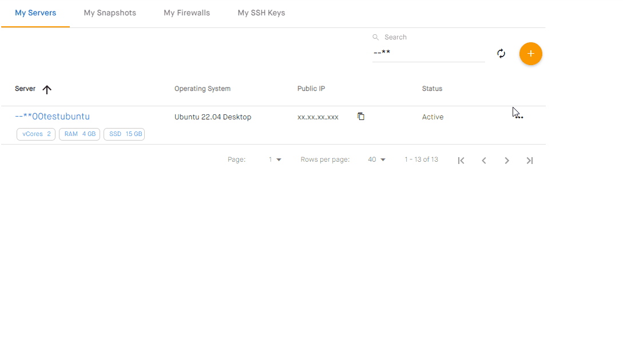The width and height of the screenshot is (623, 364).
Task: Switch to the My Firewalls tab
Action: click(x=186, y=13)
